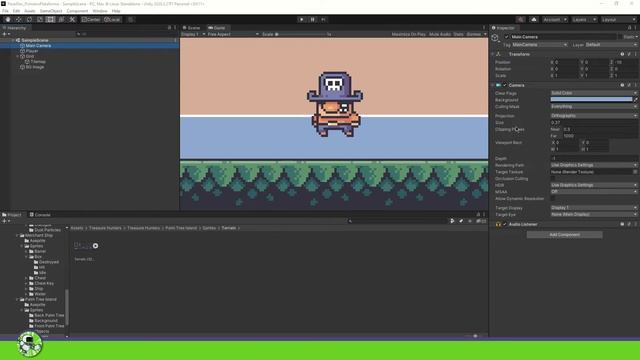Open the Component menu
Image resolution: width=640 pixels, height=360 pixels.
[x=77, y=11]
